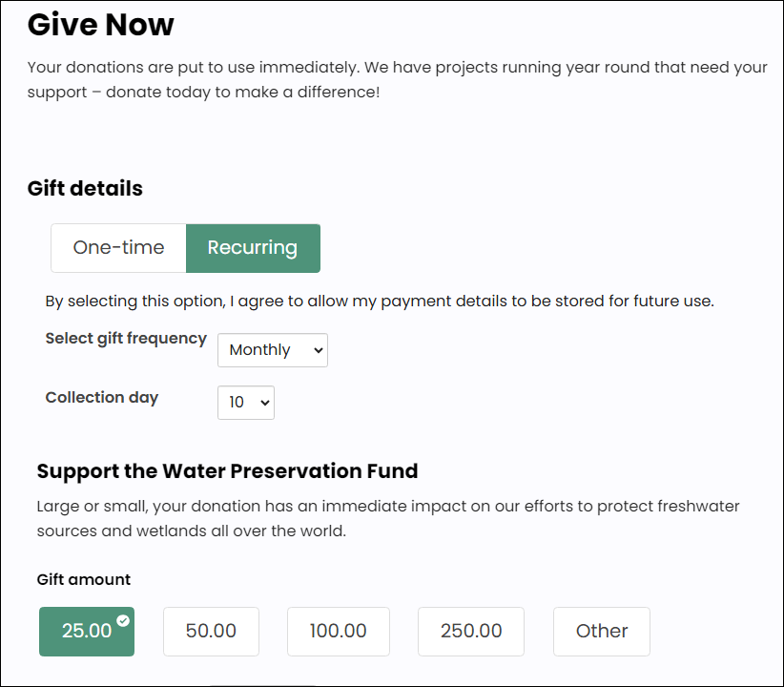Select the Other gift amount button
This screenshot has width=784, height=687.
tap(602, 631)
